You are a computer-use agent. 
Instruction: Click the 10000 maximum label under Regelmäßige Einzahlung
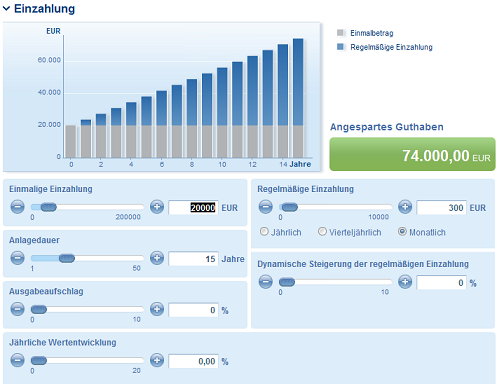[x=378, y=217]
